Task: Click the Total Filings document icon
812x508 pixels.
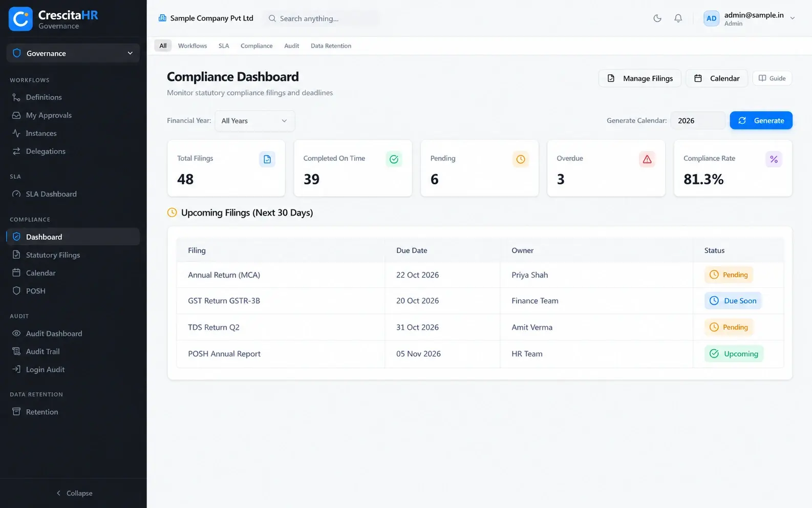Action: (x=267, y=159)
